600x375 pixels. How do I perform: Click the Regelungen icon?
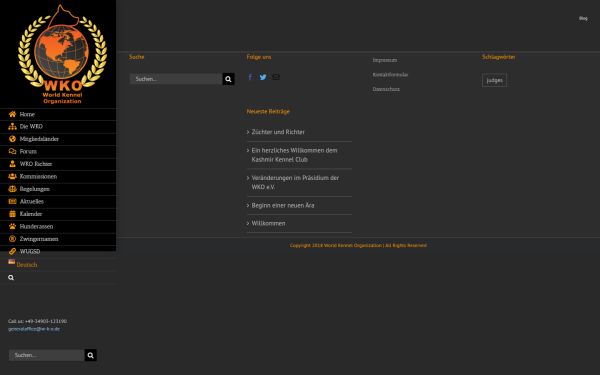12,189
